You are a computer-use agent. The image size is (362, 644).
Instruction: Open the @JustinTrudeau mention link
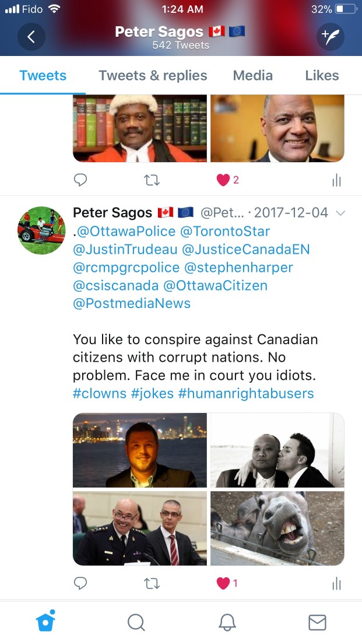[x=125, y=249]
